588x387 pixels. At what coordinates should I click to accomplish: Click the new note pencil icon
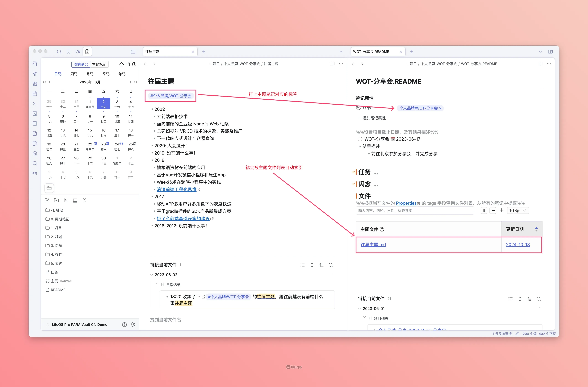point(47,200)
